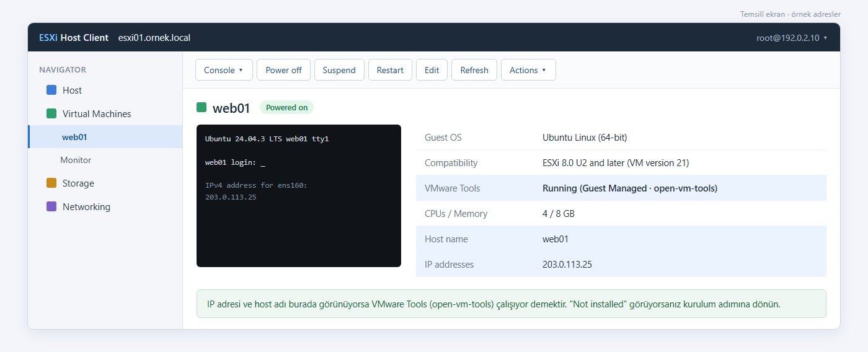
Task: Open the Actions dropdown menu
Action: [528, 70]
